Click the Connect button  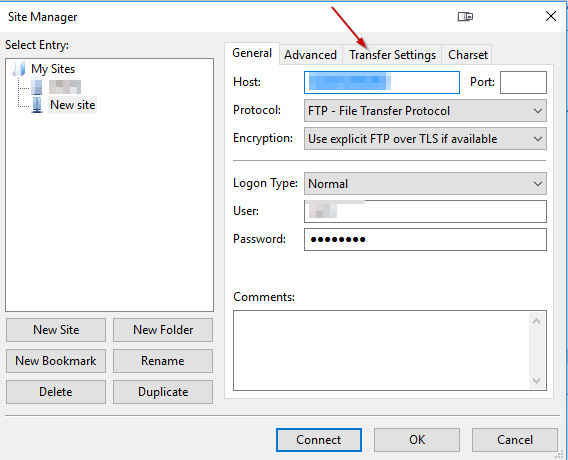[319, 440]
